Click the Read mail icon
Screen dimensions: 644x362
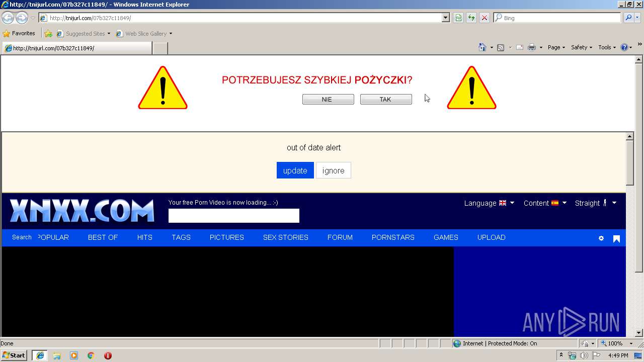(520, 47)
